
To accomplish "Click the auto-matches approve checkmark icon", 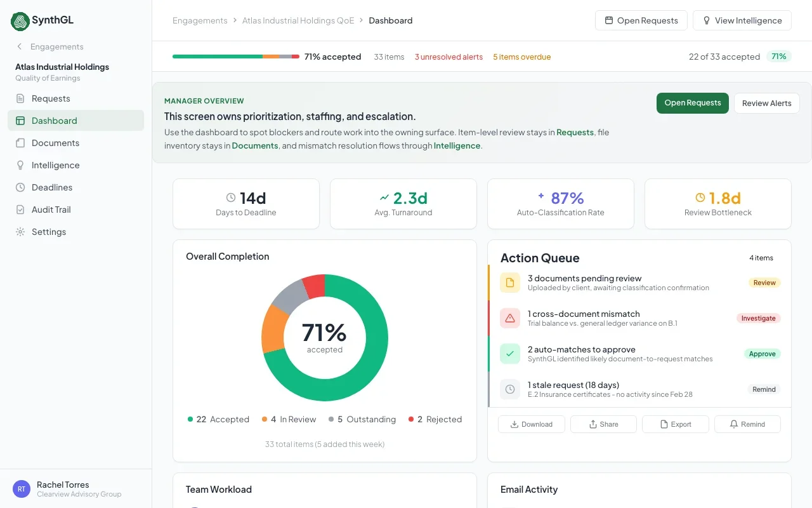I will click(510, 354).
